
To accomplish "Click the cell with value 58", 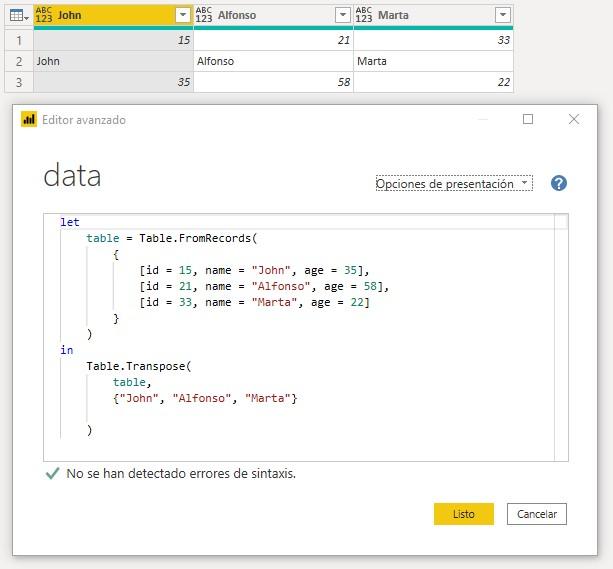I will [x=272, y=82].
